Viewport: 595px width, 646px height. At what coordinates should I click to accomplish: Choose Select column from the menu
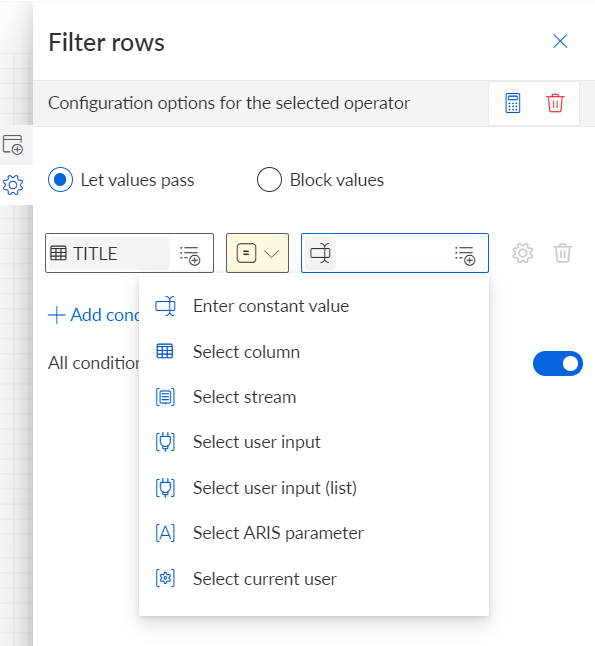314,352
